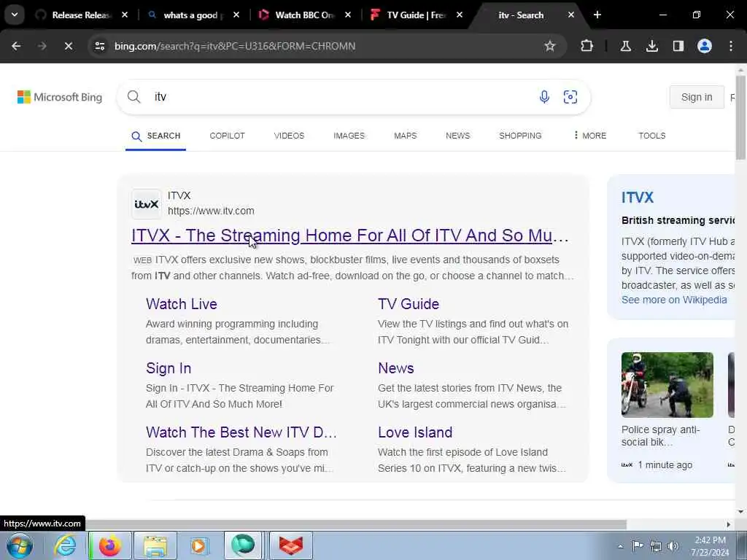The image size is (747, 560).
Task: Open the NEWS results tab
Action: pos(458,136)
